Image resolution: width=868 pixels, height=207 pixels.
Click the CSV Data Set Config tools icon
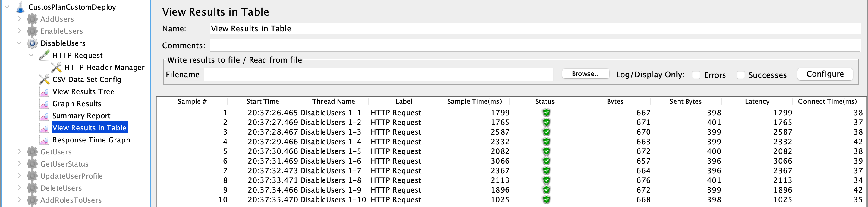point(44,80)
